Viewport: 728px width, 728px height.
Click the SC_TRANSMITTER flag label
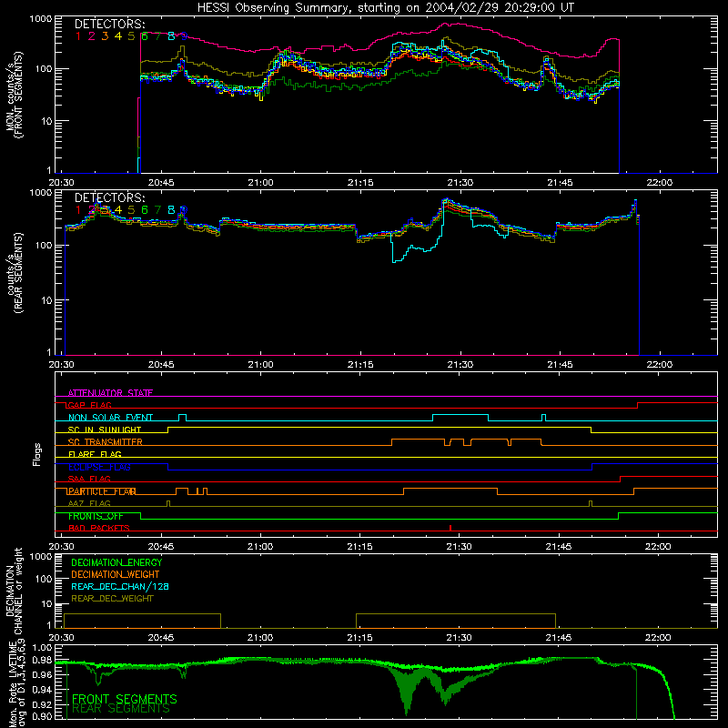tap(106, 442)
